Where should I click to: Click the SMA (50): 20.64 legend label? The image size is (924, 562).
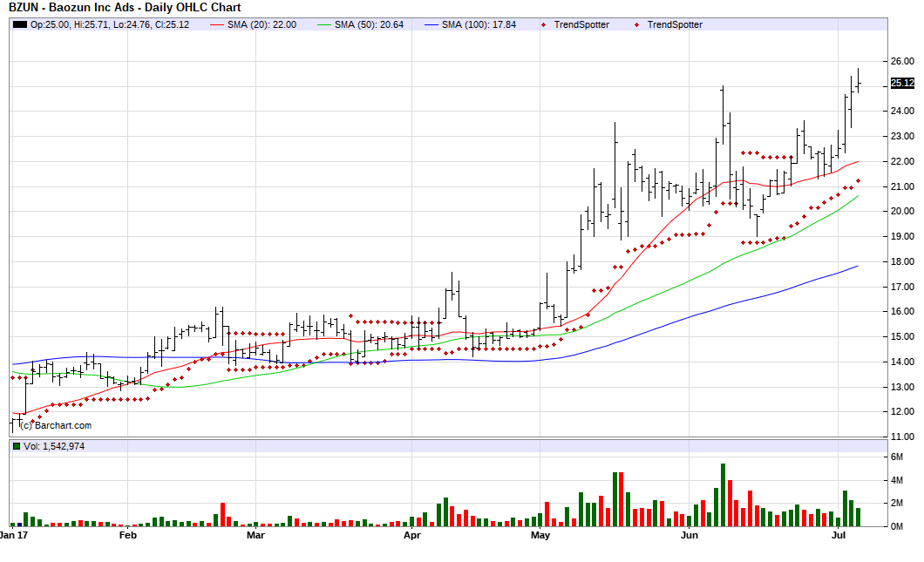click(369, 24)
